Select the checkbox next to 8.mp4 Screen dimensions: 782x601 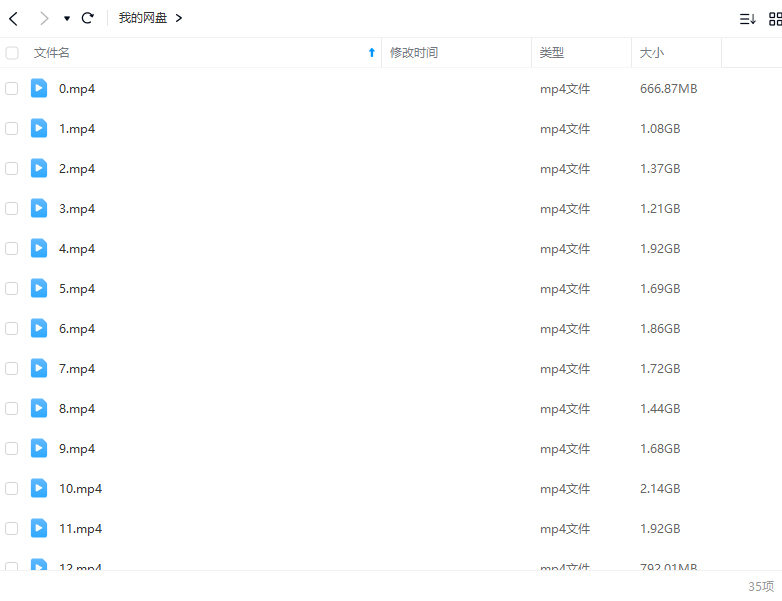(12, 408)
